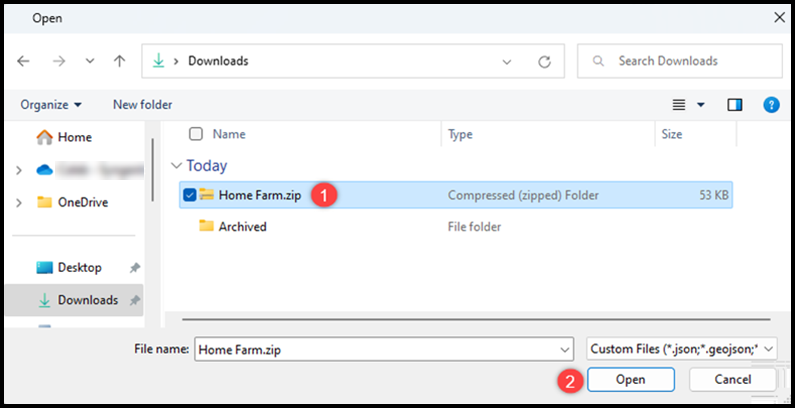Toggle the select all checkbox
This screenshot has height=408, width=795.
(196, 134)
